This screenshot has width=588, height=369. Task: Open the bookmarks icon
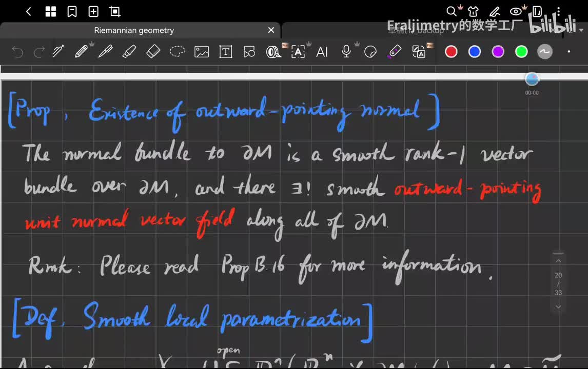tap(72, 12)
